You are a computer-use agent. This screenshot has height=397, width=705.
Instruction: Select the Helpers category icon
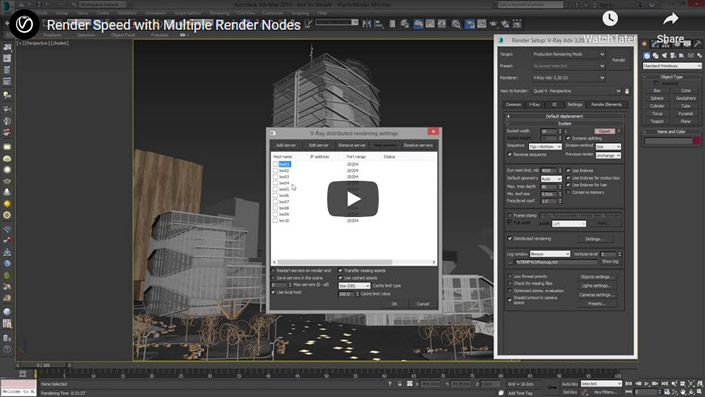tap(682, 55)
